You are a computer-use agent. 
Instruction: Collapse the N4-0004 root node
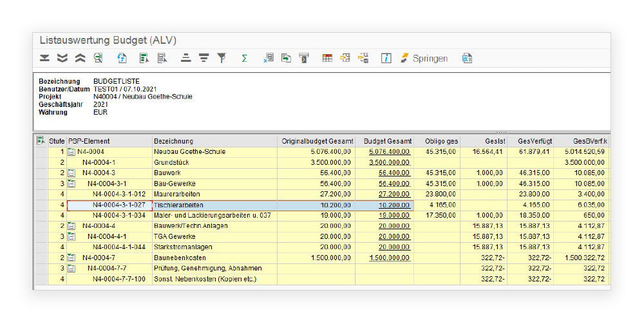point(71,152)
